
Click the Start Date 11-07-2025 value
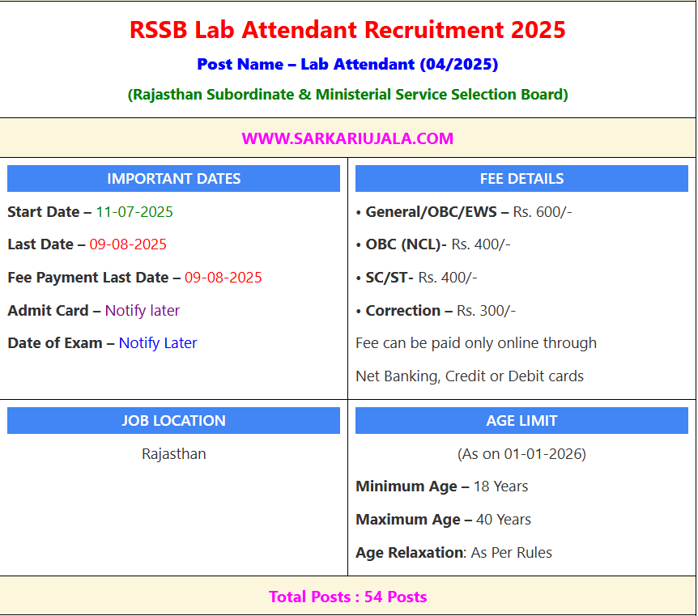[x=134, y=212]
